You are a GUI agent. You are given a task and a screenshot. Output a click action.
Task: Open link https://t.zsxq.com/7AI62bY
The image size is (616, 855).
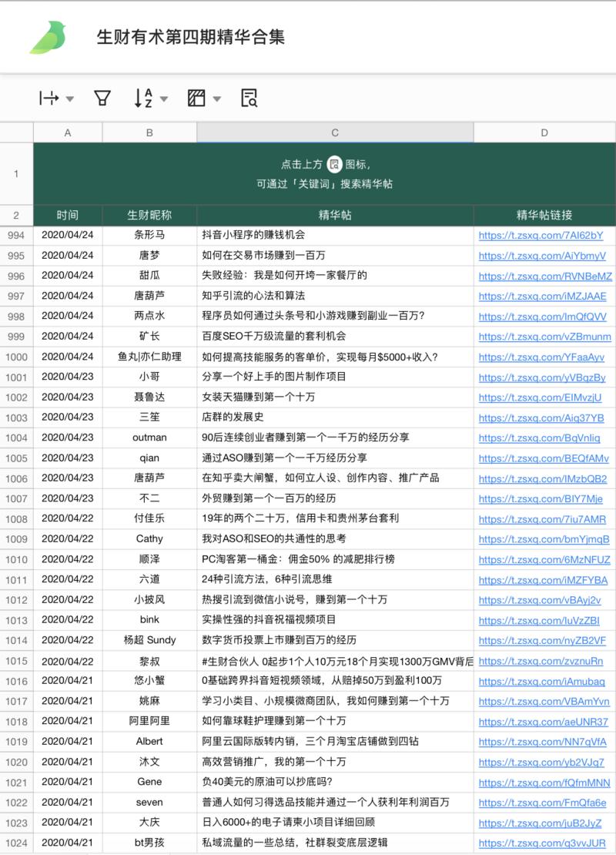pyautogui.click(x=544, y=235)
